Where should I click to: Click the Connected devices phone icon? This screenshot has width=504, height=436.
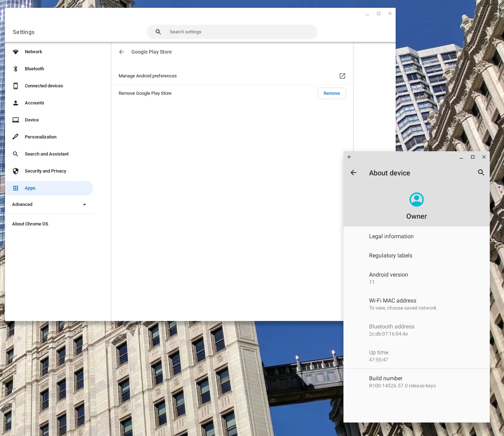pos(16,86)
